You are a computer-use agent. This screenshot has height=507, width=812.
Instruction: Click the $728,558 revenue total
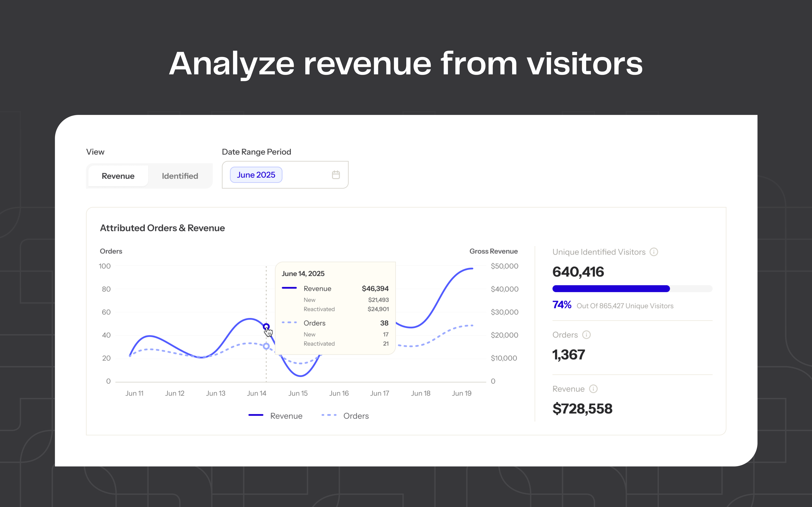[582, 409]
